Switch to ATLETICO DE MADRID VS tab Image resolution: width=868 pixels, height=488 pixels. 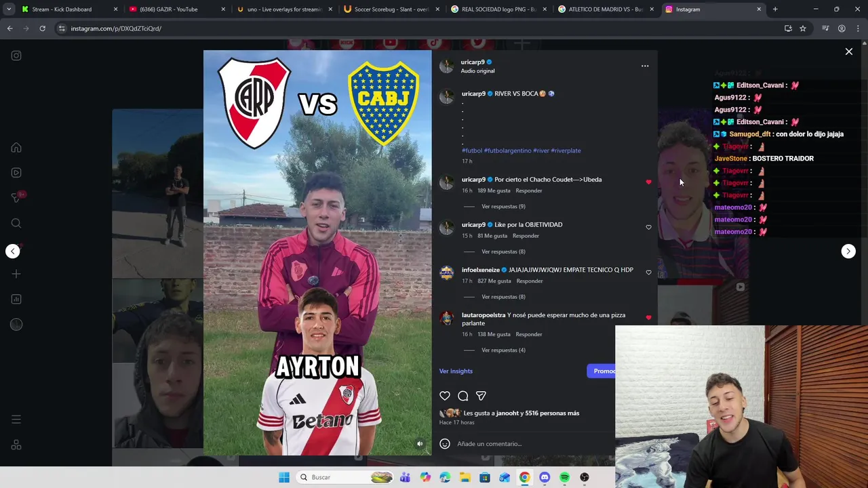click(x=606, y=9)
